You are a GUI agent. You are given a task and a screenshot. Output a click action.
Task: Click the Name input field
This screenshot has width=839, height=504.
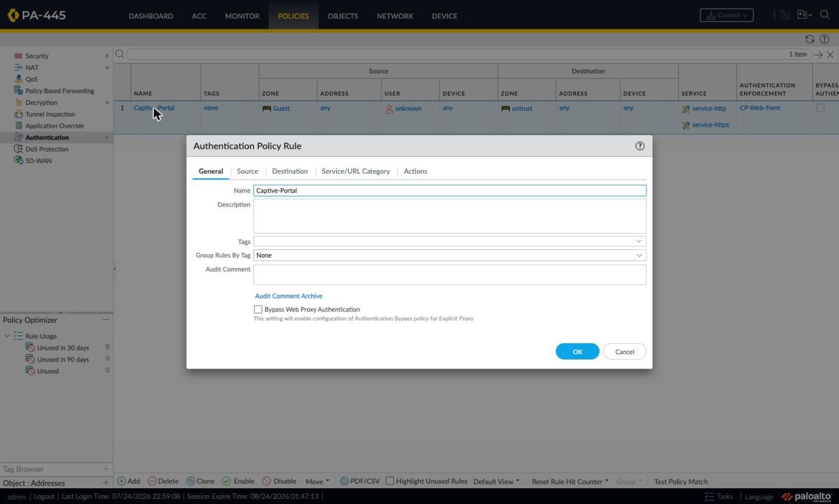(x=449, y=191)
